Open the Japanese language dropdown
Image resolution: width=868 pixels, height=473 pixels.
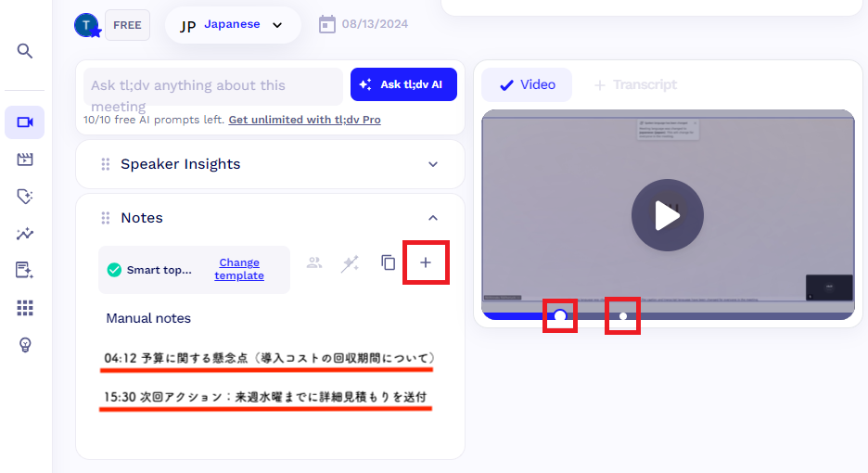(x=233, y=25)
